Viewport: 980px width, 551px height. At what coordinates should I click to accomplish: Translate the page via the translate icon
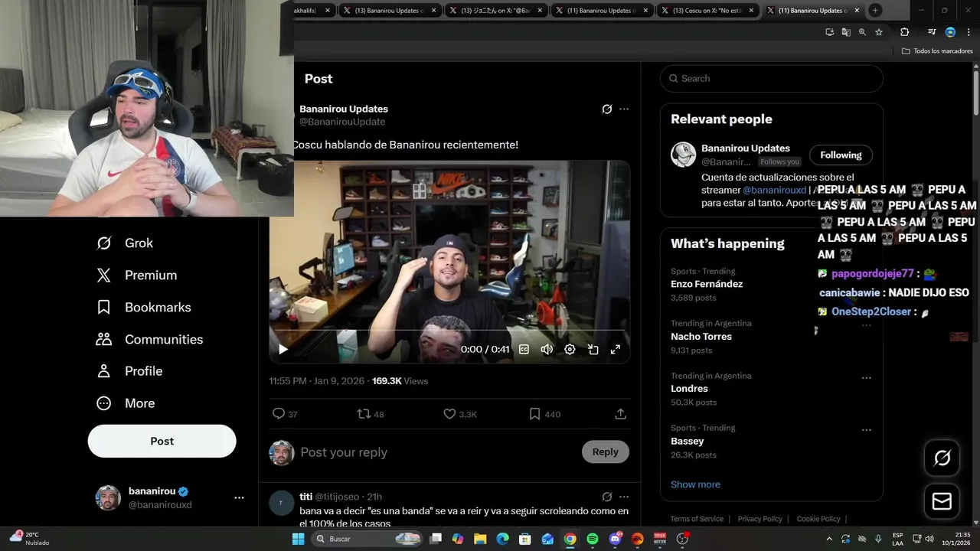[846, 32]
